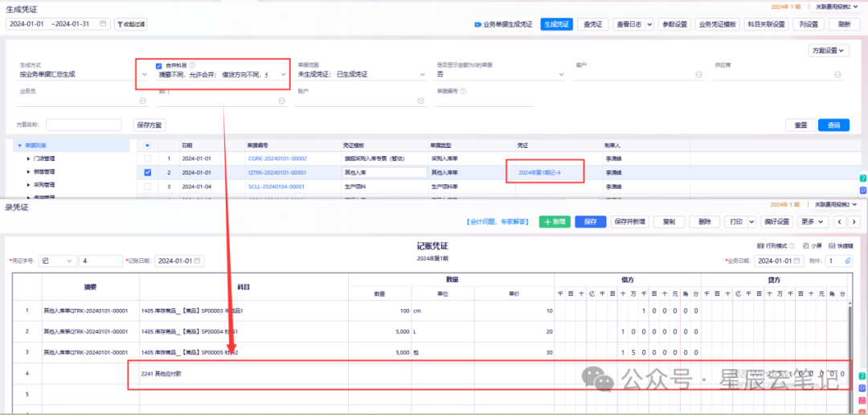Toggle the 合并科目 checkbox
The height and width of the screenshot is (415, 868).
pyautogui.click(x=159, y=65)
